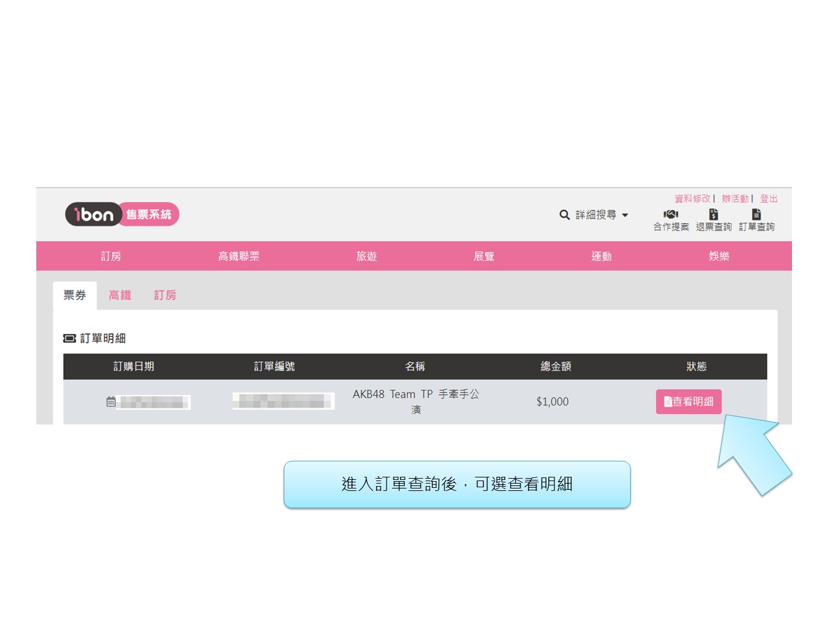Click the 登出 logout link
This screenshot has height=630, width=840.
pos(769,199)
